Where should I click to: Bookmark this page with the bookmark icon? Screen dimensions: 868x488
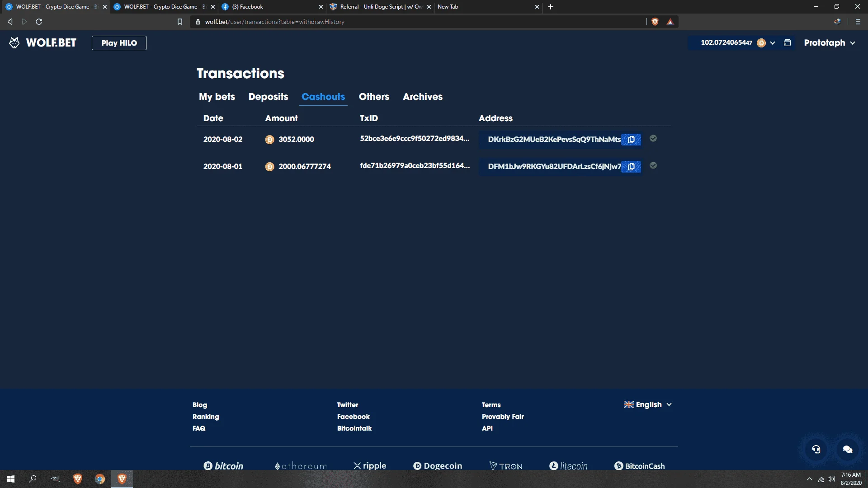pos(180,22)
